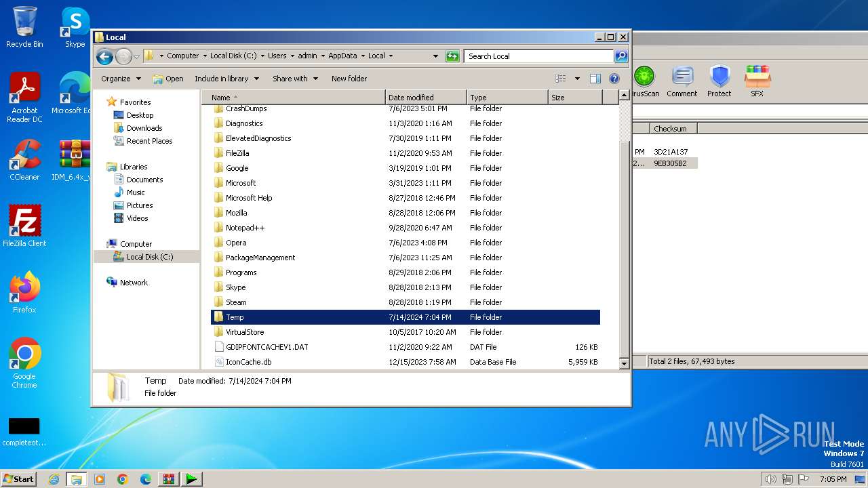Open Music library in navigation pane
Image resolution: width=868 pixels, height=488 pixels.
click(x=136, y=192)
